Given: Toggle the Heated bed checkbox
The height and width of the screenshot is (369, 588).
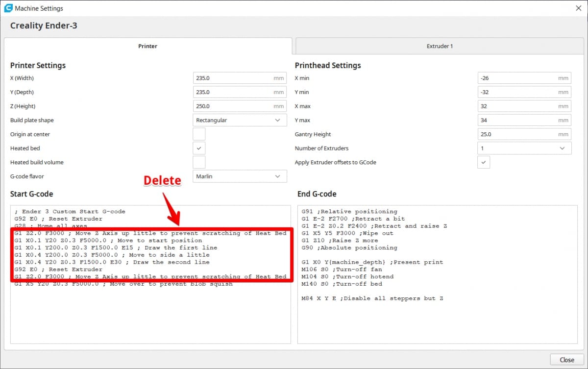Looking at the screenshot, I should (x=199, y=148).
